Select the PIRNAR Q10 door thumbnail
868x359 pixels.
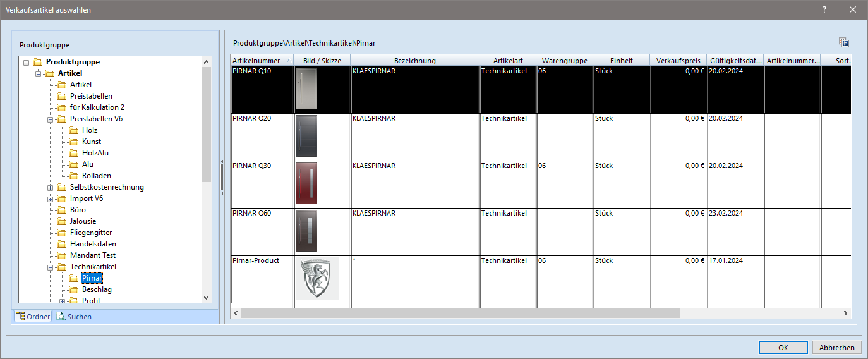coord(306,89)
